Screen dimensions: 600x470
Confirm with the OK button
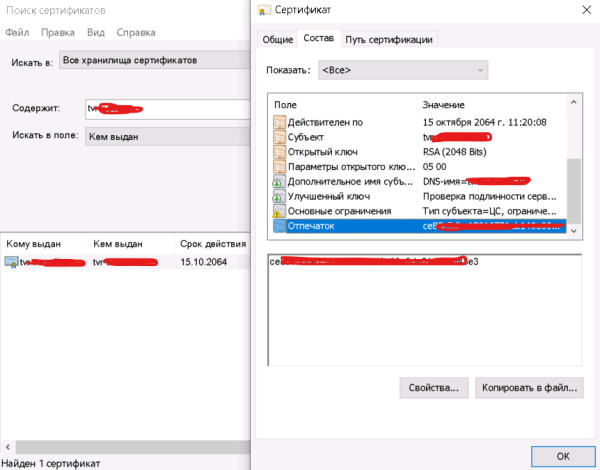563,456
